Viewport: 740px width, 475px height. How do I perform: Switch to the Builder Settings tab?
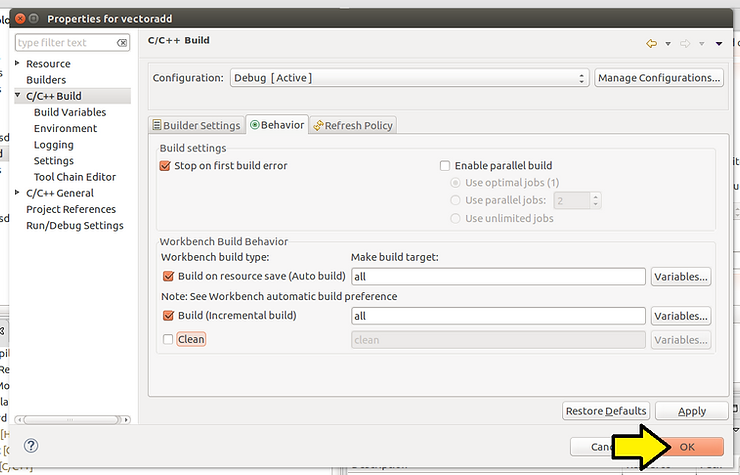[x=196, y=125]
